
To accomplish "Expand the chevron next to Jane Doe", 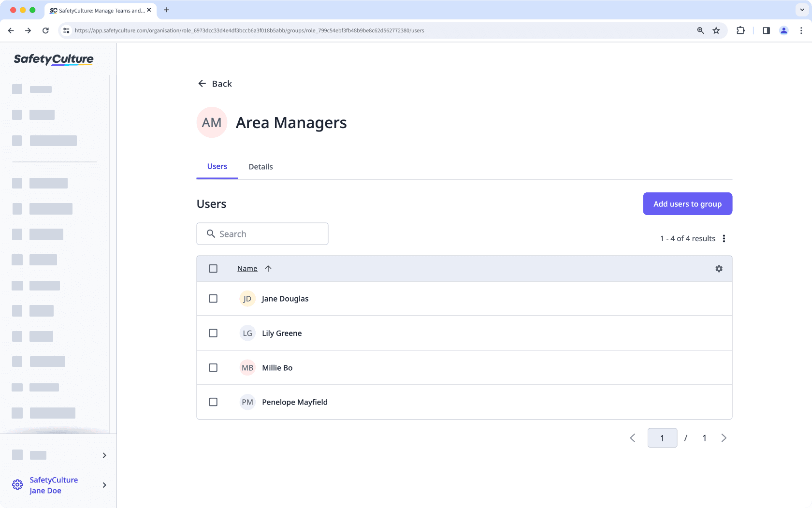I will (x=104, y=485).
